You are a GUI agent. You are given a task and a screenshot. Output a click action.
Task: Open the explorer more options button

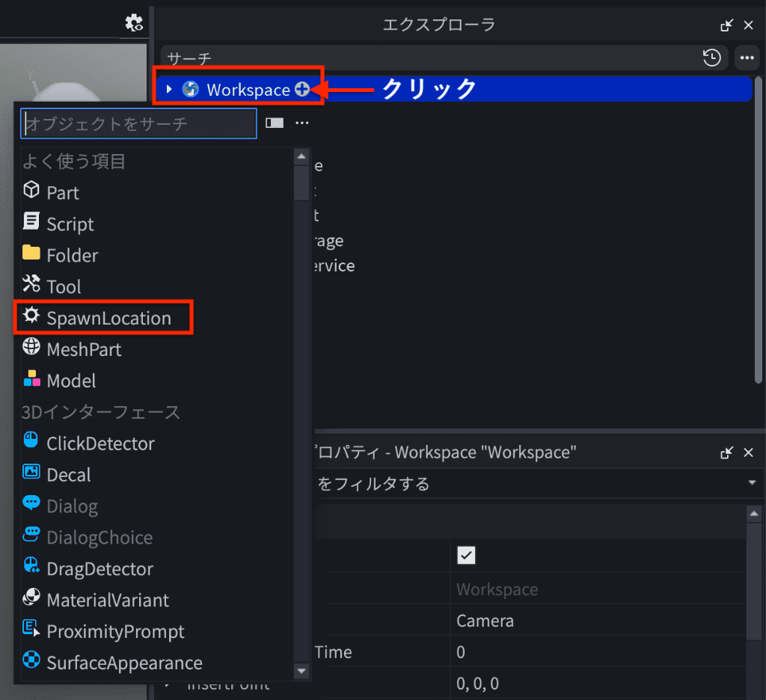click(x=746, y=58)
